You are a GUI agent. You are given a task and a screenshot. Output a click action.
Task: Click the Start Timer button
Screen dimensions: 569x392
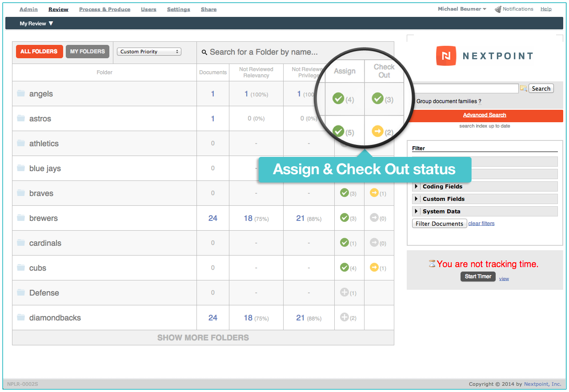coord(478,276)
